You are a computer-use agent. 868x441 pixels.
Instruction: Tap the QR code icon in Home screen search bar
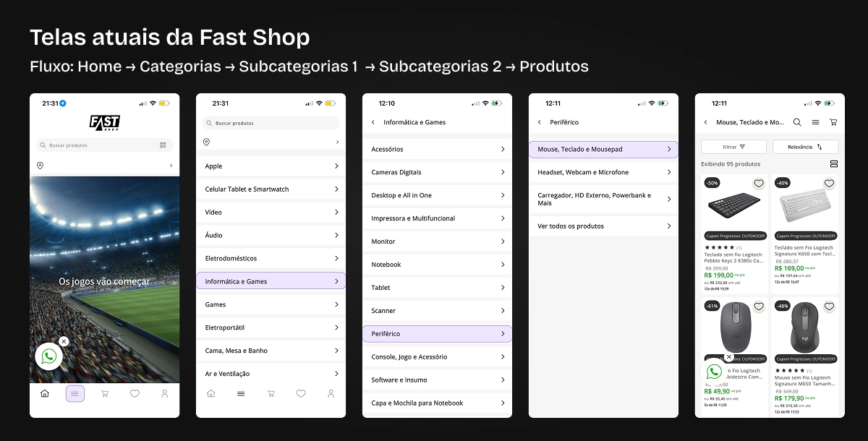click(163, 145)
